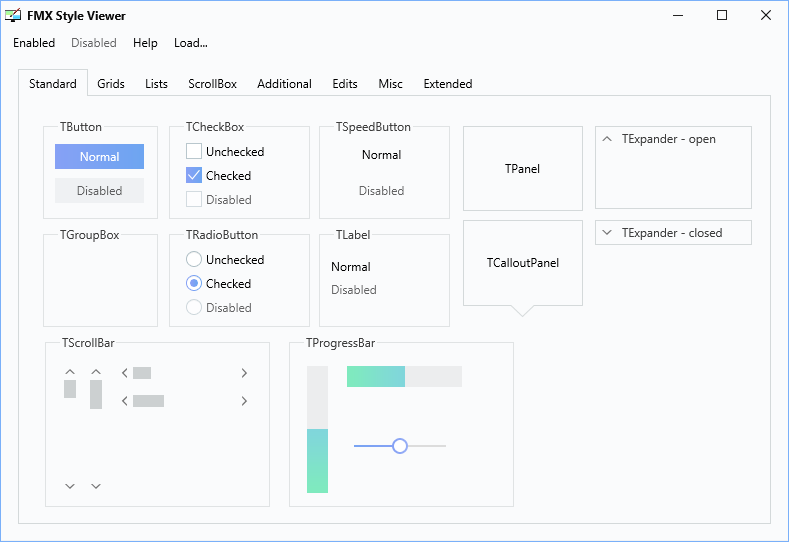Click the Normal TSpeedButton

381,154
